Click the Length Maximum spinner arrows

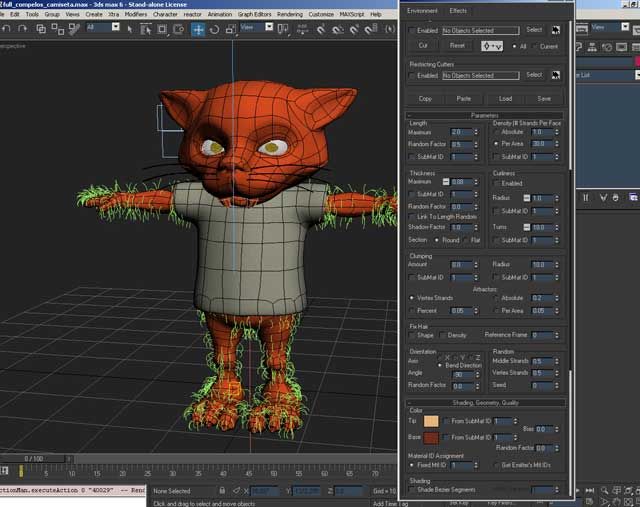[x=476, y=132]
